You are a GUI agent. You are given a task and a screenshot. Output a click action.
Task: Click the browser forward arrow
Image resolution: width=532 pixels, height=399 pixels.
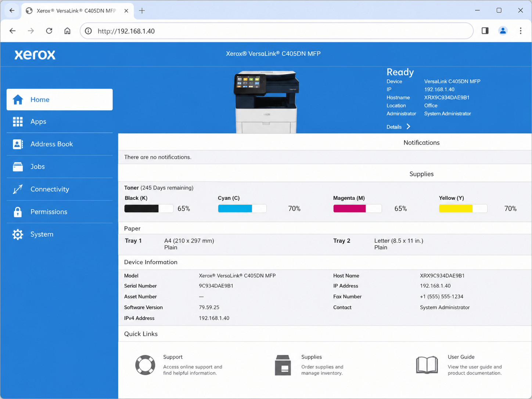(31, 31)
